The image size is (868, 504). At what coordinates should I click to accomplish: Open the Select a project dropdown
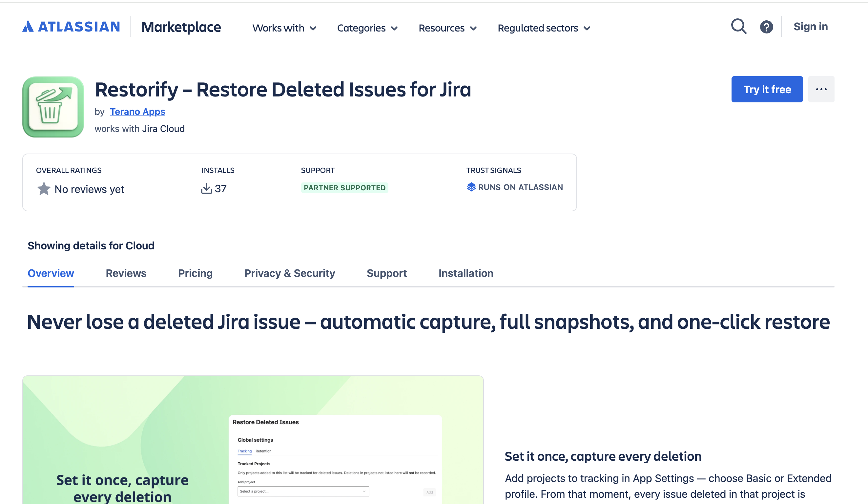click(x=303, y=491)
